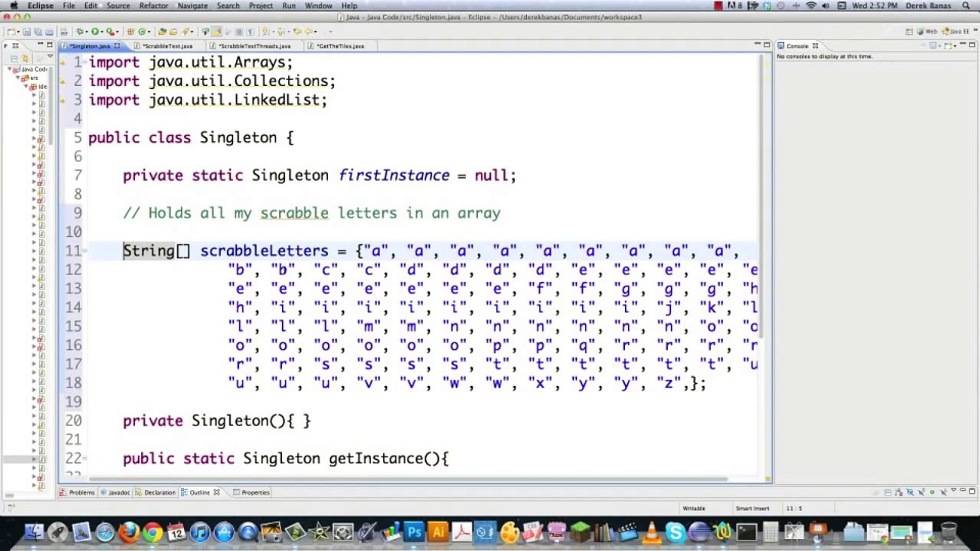Click the fold toggle on line 11
The image size is (980, 551).
click(x=85, y=251)
